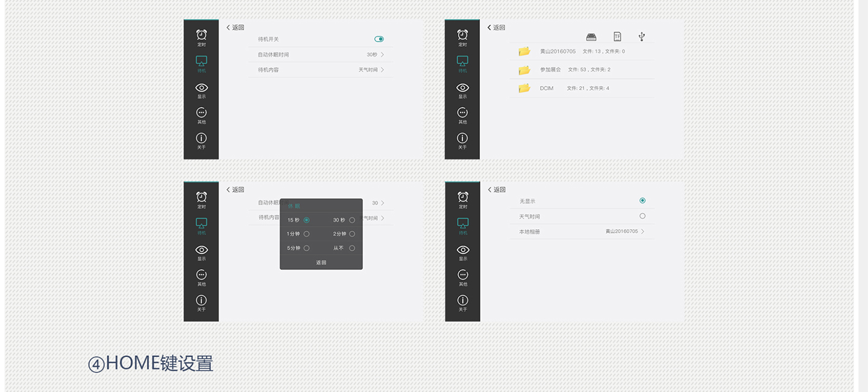Click the 自动休眠时间 row label
The width and height of the screenshot is (868, 392).
click(273, 55)
